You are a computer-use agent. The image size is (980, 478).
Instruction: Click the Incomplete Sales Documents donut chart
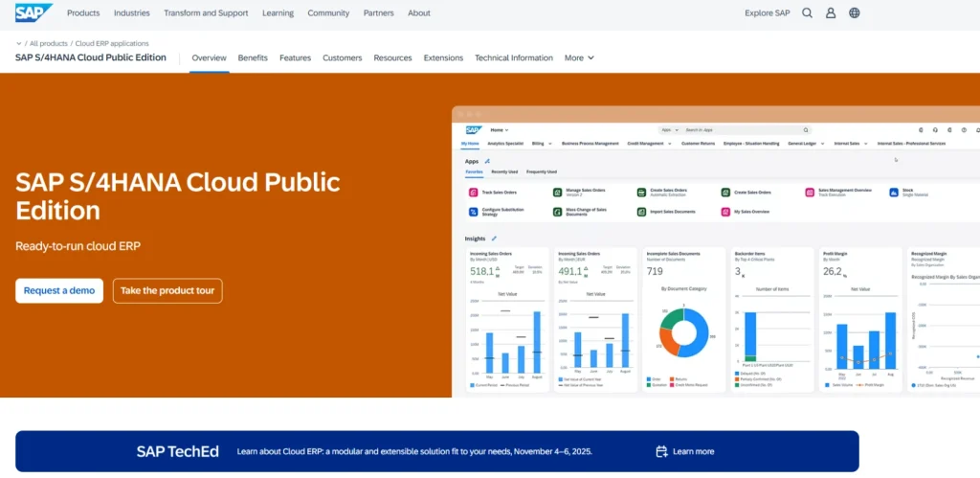[x=683, y=333]
